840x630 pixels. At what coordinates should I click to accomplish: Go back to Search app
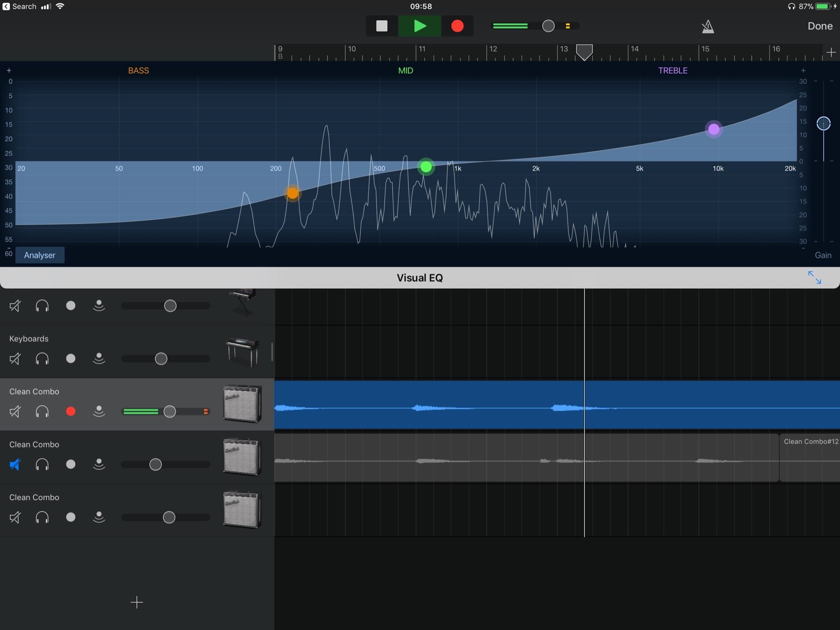coord(19,6)
